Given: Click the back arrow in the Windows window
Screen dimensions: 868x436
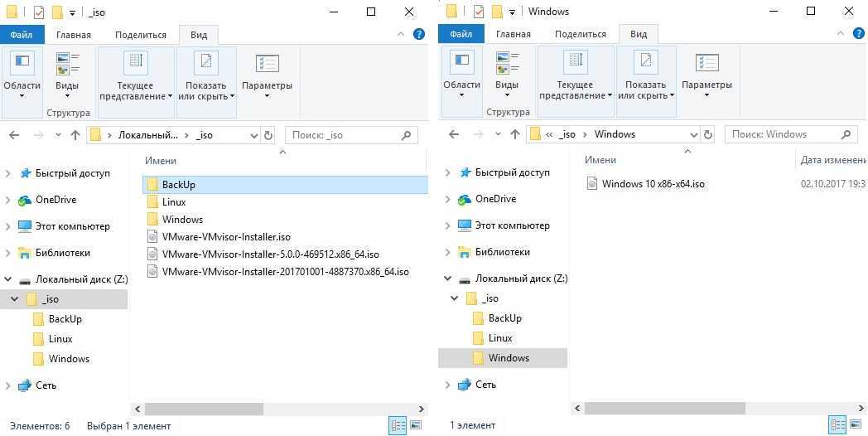Looking at the screenshot, I should 453,134.
